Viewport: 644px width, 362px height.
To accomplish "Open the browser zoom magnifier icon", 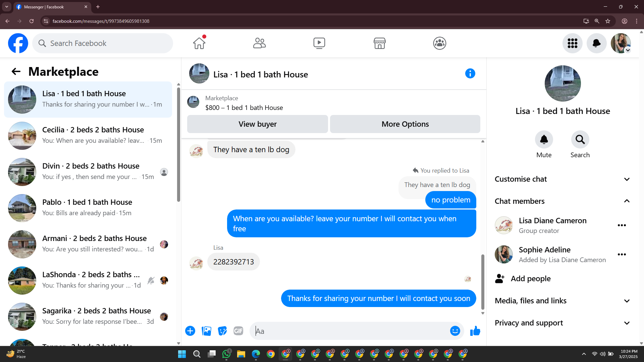I will [x=597, y=21].
